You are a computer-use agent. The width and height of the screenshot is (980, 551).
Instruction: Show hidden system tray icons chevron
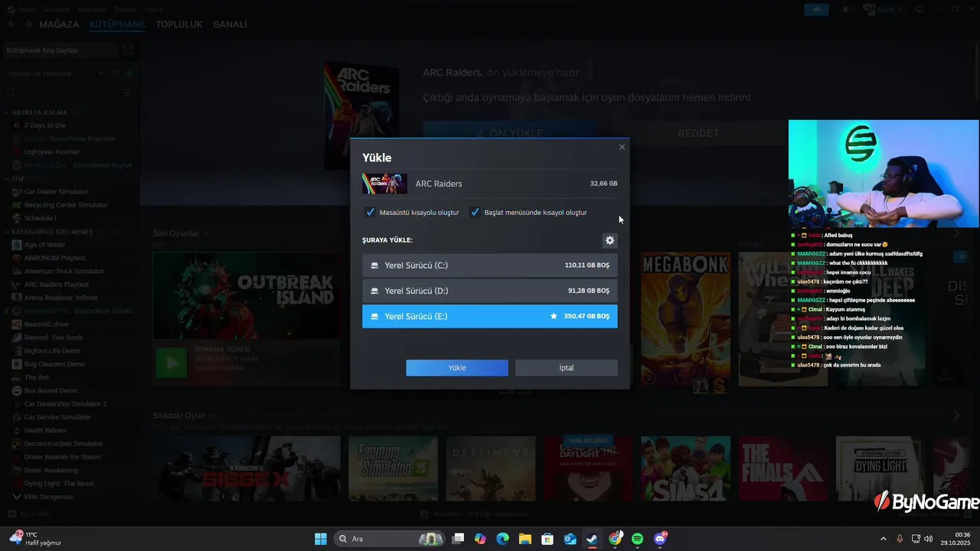pos(883,539)
